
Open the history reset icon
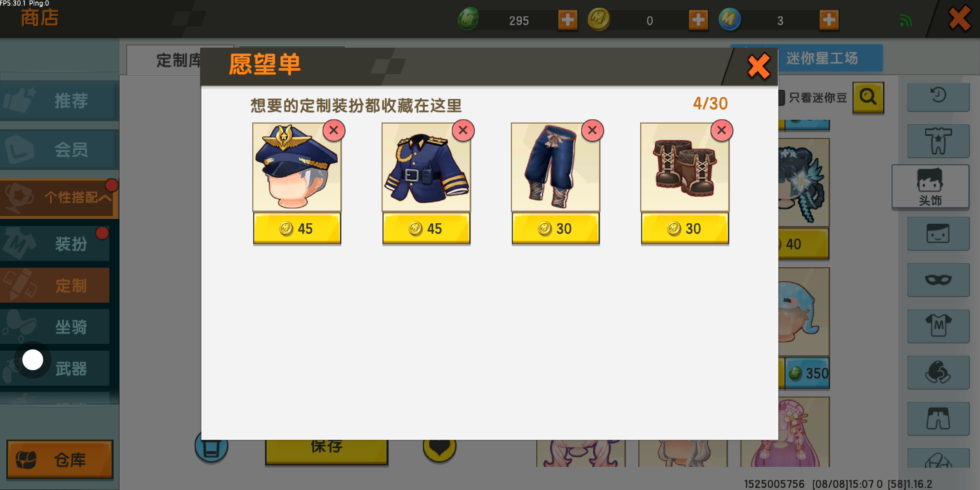938,97
